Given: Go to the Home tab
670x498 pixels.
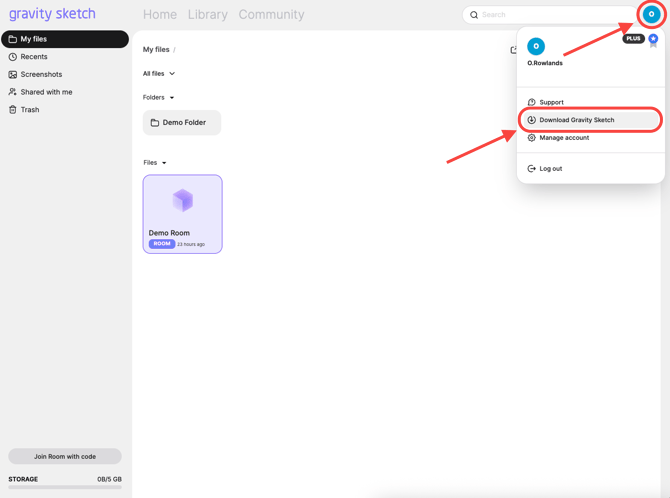Looking at the screenshot, I should point(159,15).
